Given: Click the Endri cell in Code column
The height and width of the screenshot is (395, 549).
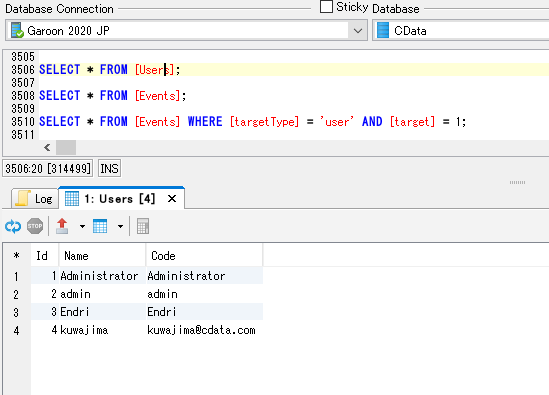Looking at the screenshot, I should pos(204,312).
